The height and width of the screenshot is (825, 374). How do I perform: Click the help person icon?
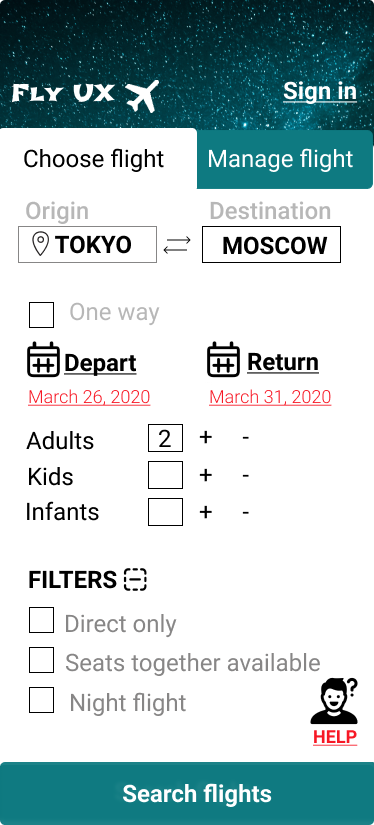point(335,701)
